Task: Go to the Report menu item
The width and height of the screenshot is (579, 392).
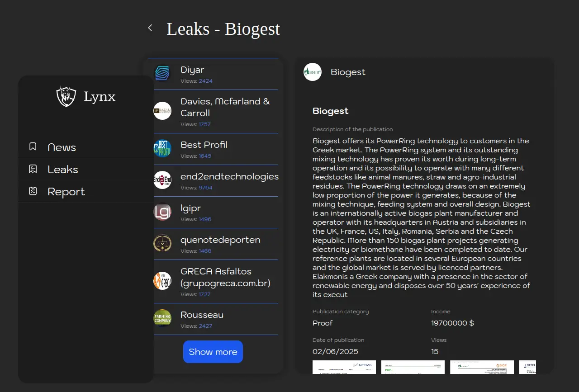Action: 66,192
